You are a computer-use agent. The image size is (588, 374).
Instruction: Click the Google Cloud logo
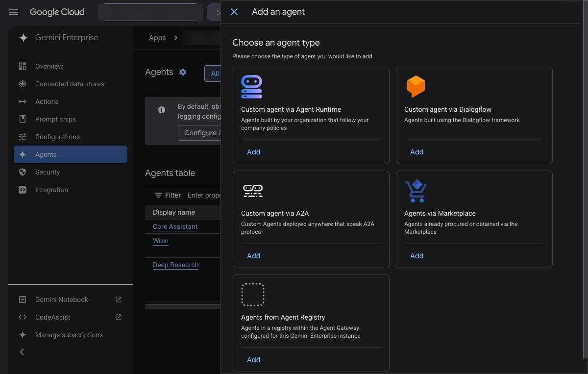click(x=57, y=12)
